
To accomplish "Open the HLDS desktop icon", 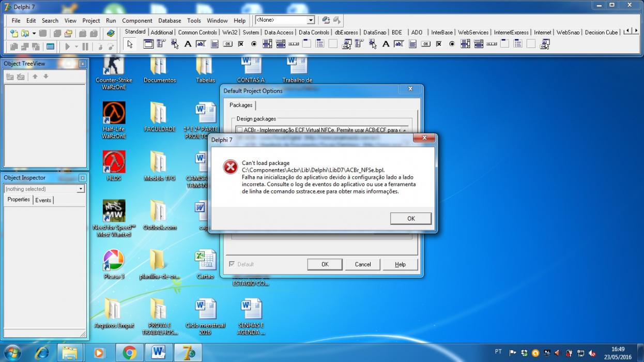I will coord(114,166).
